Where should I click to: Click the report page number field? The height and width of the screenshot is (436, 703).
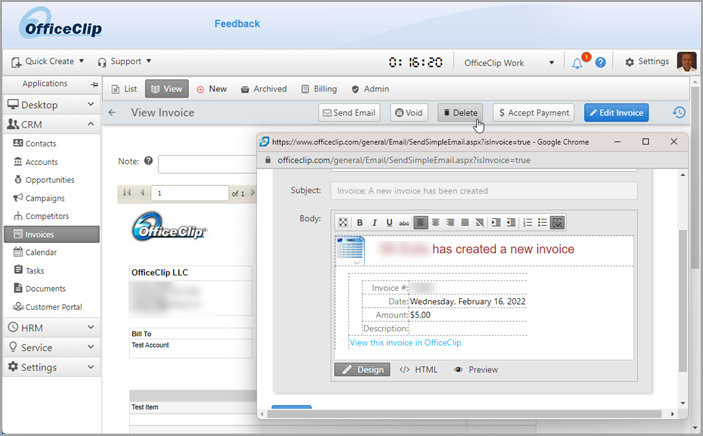[x=190, y=193]
